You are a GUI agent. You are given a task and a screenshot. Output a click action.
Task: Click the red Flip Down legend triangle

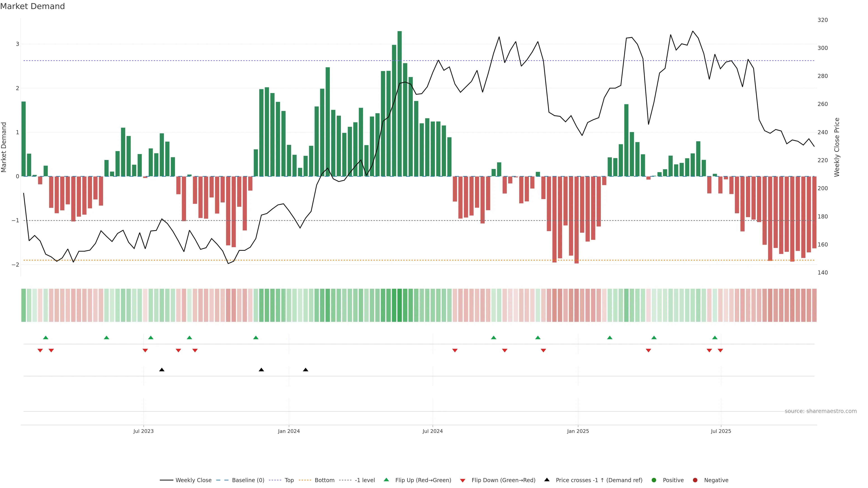tap(463, 480)
